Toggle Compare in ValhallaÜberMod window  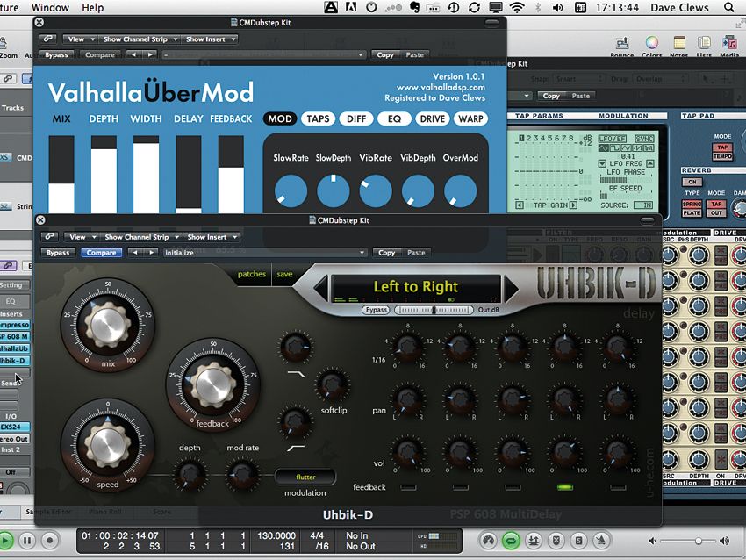coord(100,54)
